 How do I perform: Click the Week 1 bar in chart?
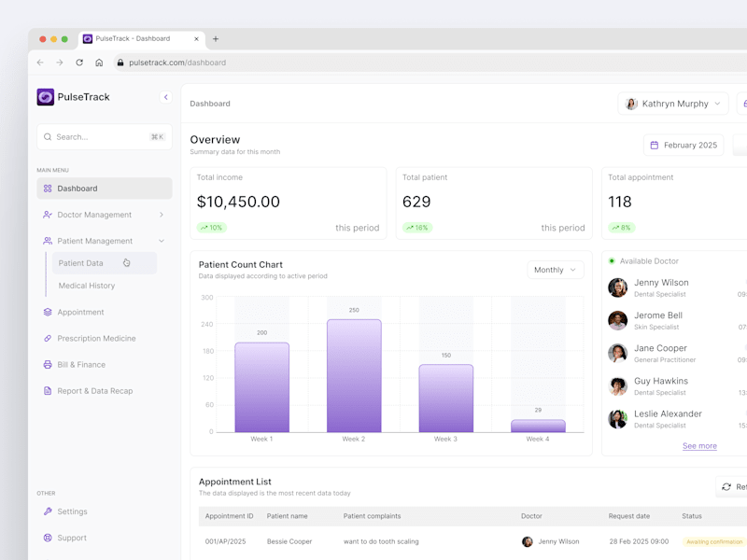262,387
